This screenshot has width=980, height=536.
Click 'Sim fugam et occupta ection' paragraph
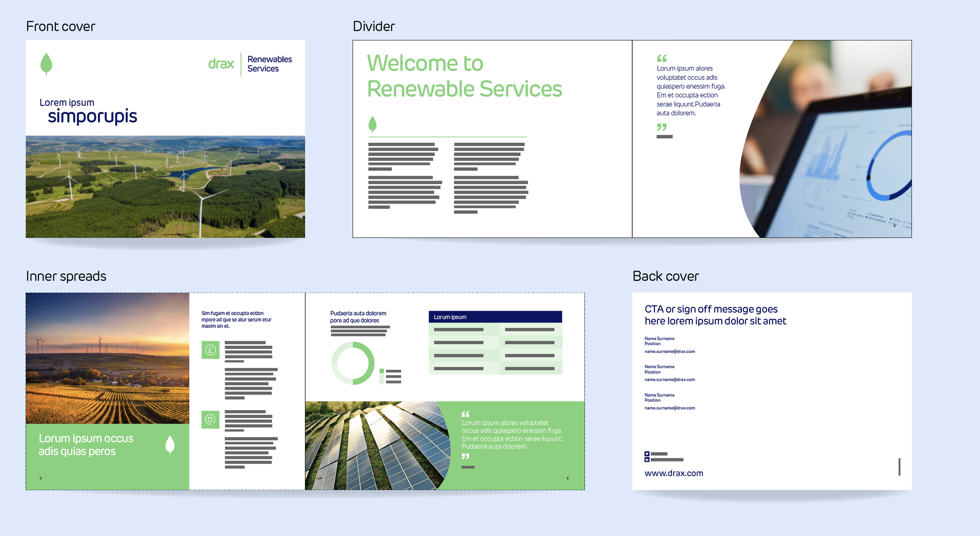(x=236, y=319)
